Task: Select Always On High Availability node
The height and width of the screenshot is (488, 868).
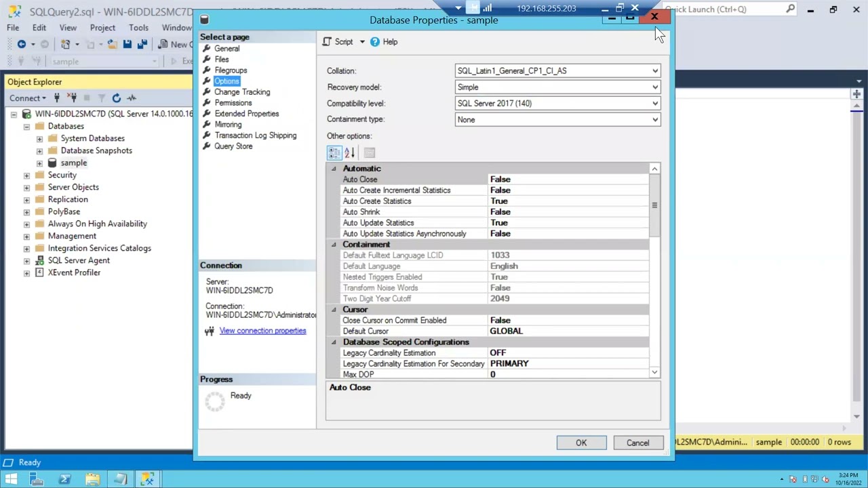Action: pos(97,224)
